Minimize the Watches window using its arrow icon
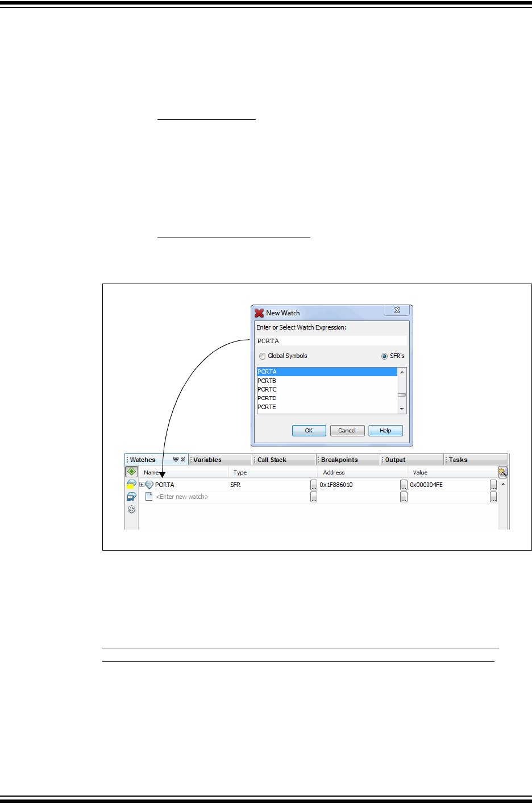The height and width of the screenshot is (812, 532). 176,459
